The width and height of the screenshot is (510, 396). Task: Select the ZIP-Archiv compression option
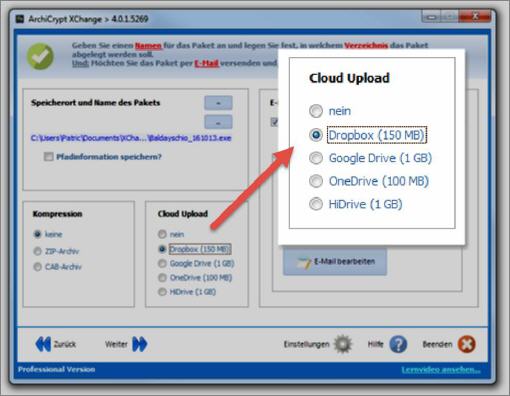(37, 251)
